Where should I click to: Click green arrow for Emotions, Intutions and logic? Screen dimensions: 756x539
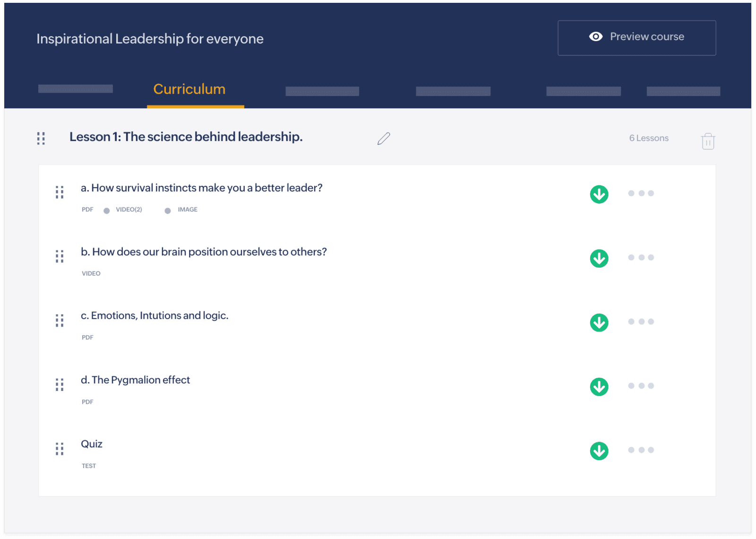(x=599, y=322)
